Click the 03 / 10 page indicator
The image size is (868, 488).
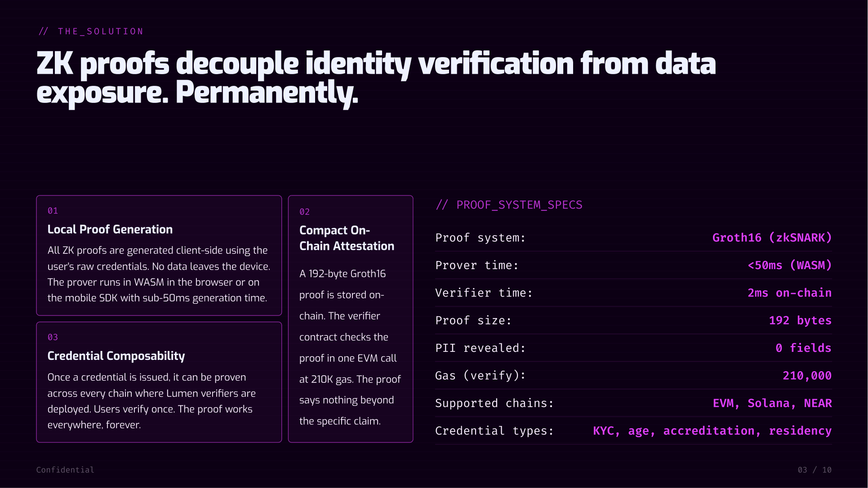tap(815, 470)
